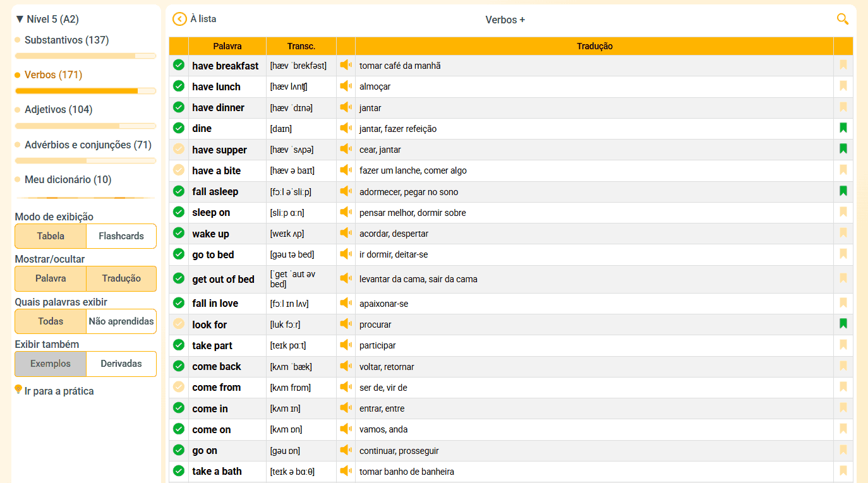
Task: Toggle Exemplos display
Action: pyautogui.click(x=51, y=364)
